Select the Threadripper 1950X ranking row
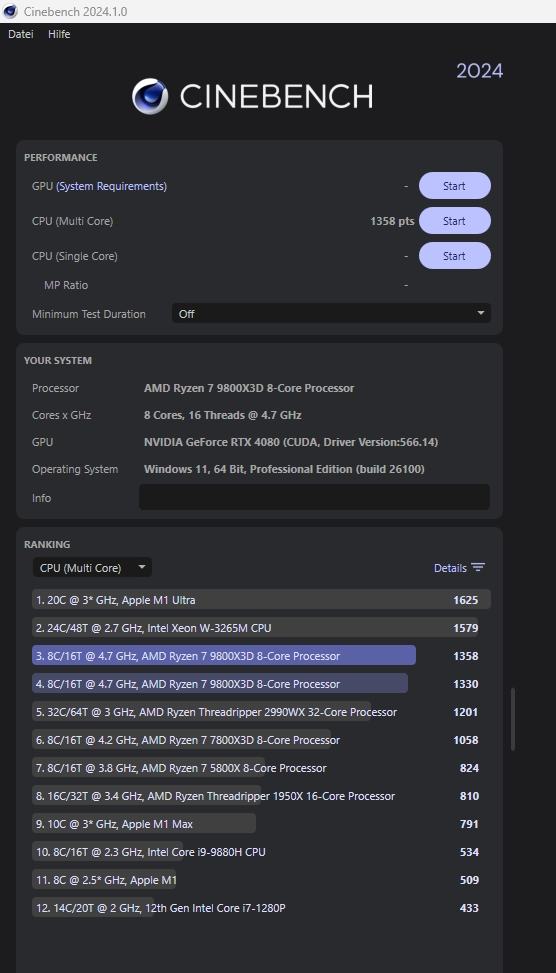The image size is (556, 973). click(261, 796)
